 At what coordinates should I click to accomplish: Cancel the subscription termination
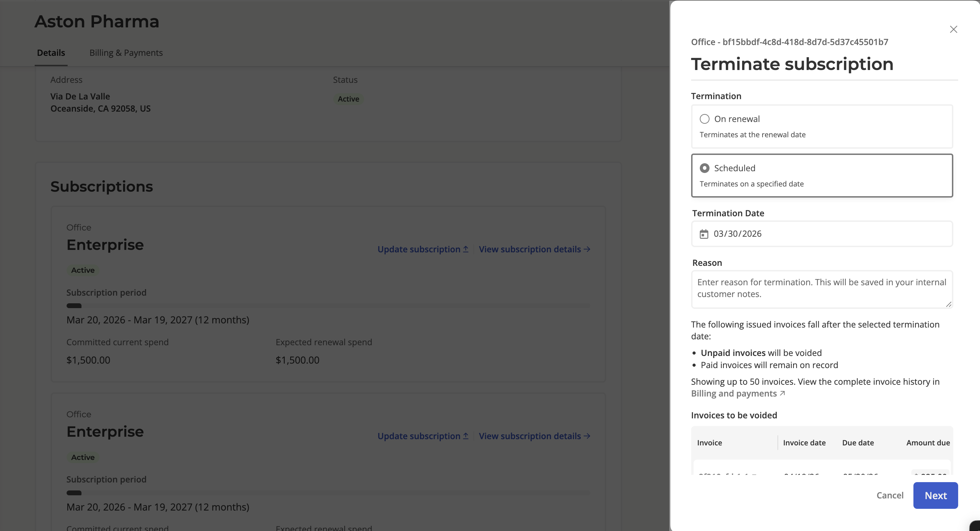pyautogui.click(x=890, y=495)
